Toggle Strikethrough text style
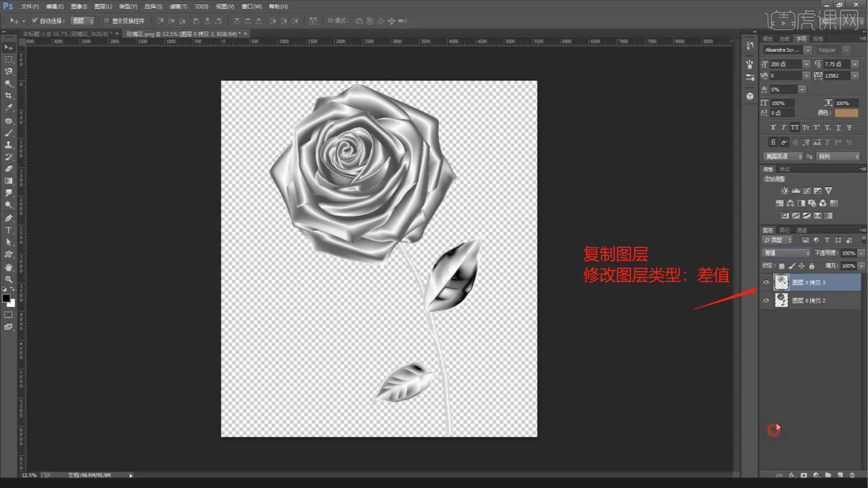 click(849, 127)
